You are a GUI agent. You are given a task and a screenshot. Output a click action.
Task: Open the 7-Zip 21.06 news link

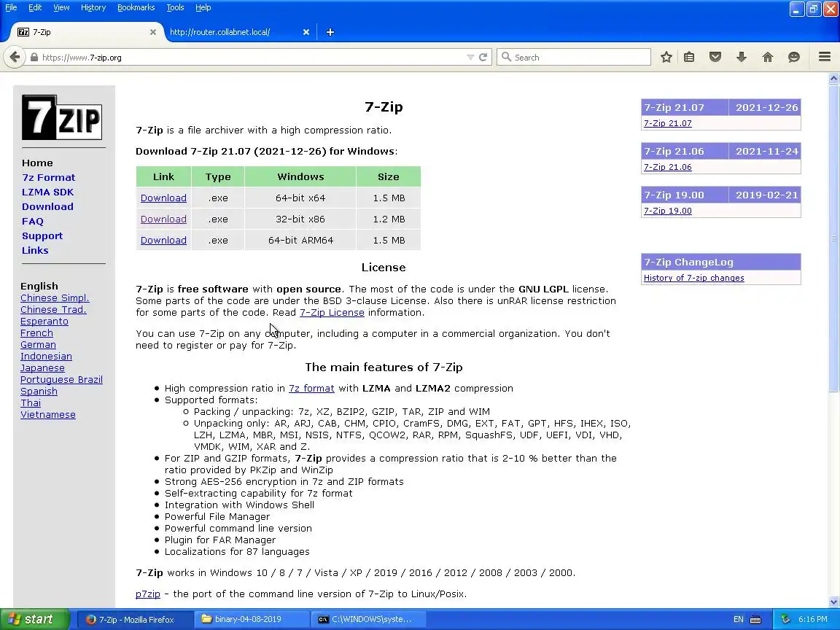[x=667, y=167]
